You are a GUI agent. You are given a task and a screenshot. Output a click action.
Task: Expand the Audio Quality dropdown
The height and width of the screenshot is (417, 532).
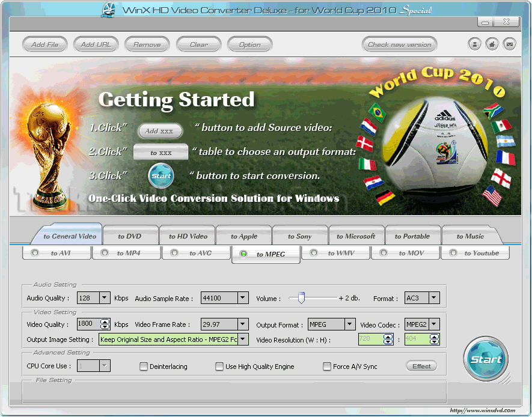[x=105, y=297]
